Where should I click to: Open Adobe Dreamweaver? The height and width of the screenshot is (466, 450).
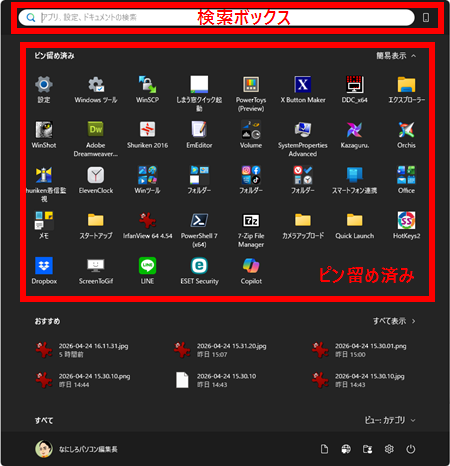96,139
